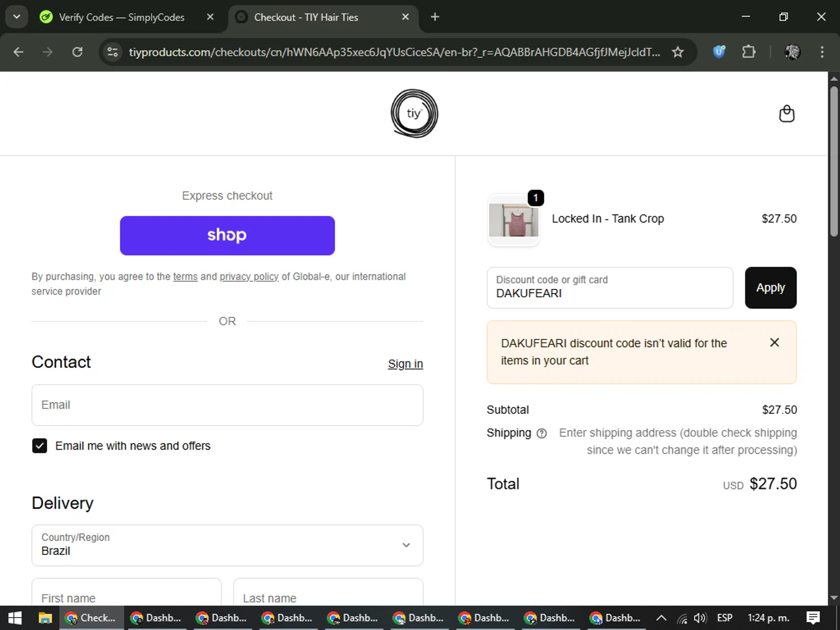This screenshot has height=630, width=840.
Task: Click the discount code field with DAKUFEARI
Action: tap(610, 288)
